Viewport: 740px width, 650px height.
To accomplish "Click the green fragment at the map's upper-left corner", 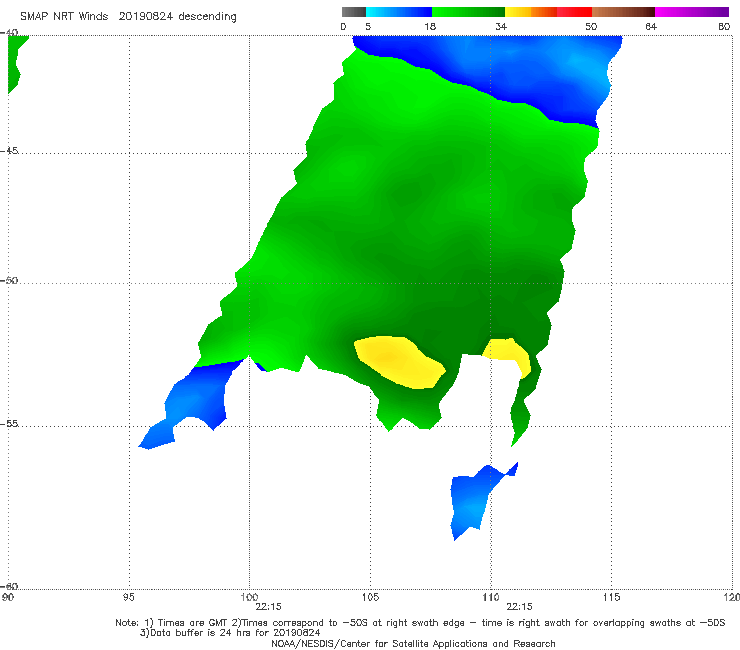I will coord(14,59).
